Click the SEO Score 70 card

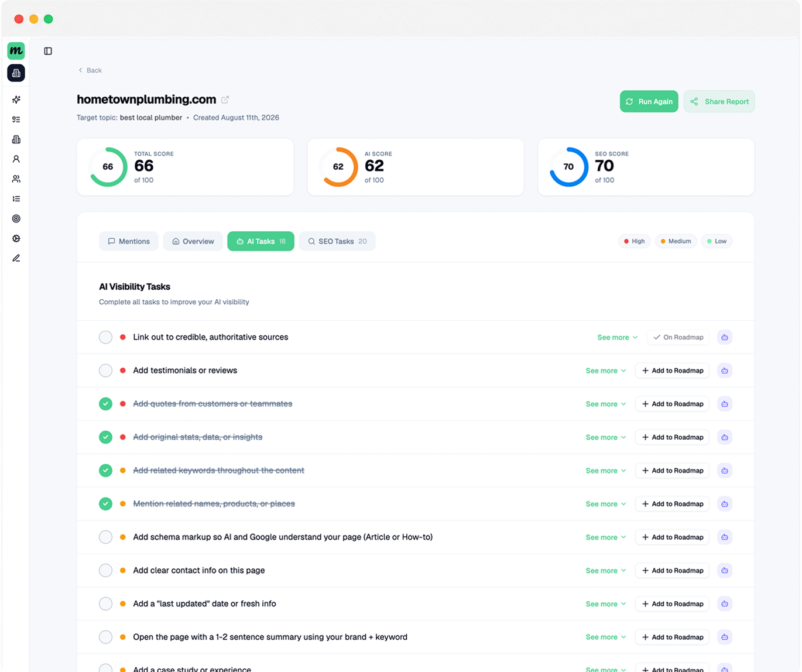(x=646, y=167)
